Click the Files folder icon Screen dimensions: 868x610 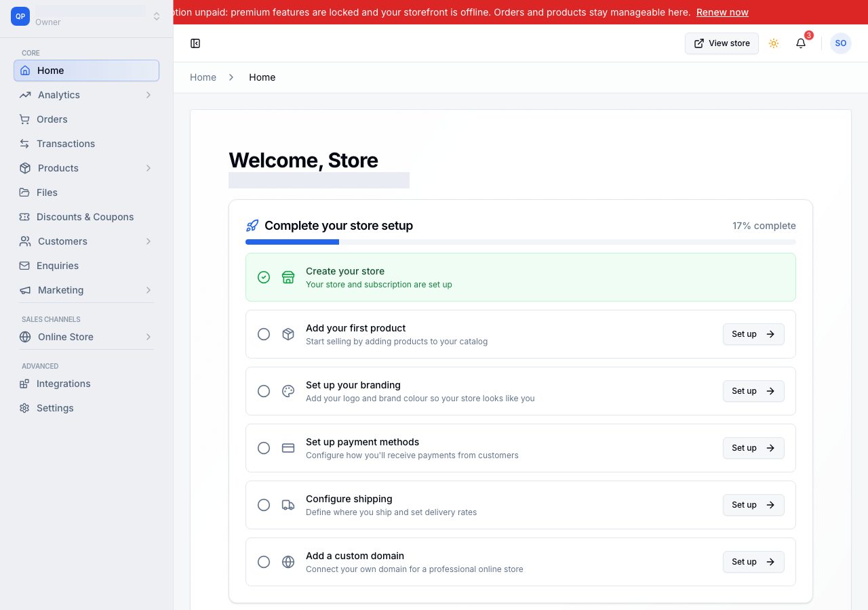click(x=24, y=192)
